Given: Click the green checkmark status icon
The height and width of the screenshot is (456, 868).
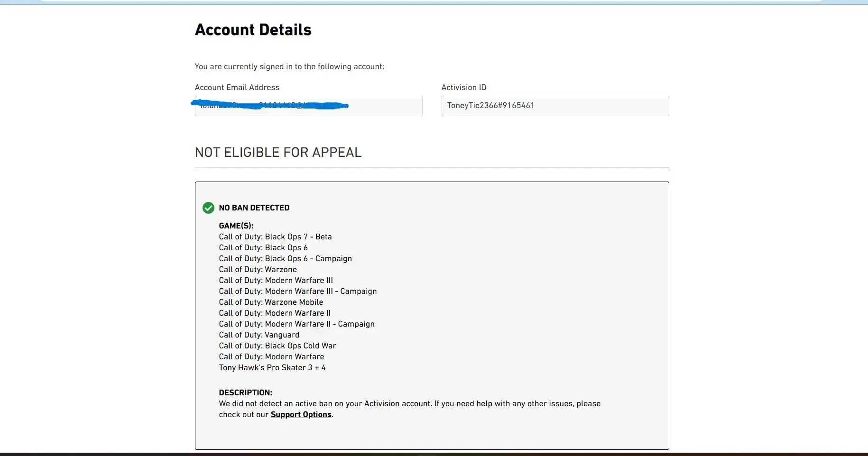Looking at the screenshot, I should click(x=208, y=208).
